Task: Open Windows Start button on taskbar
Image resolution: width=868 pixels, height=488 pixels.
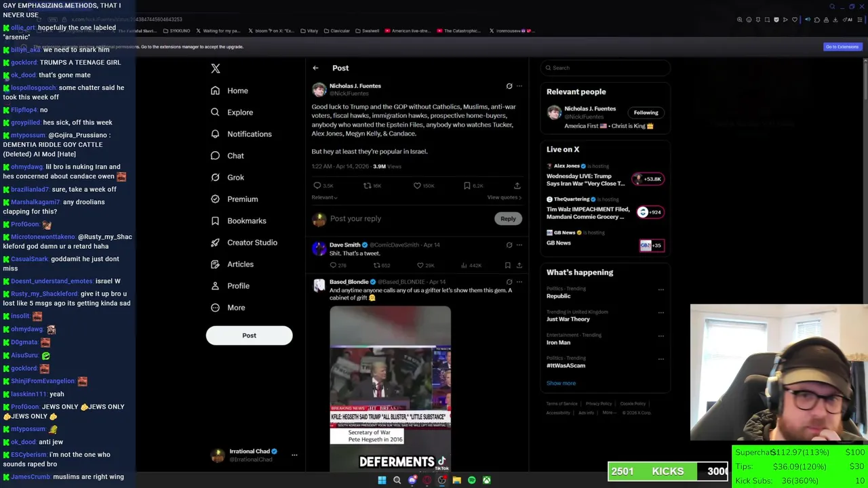Action: (382, 480)
